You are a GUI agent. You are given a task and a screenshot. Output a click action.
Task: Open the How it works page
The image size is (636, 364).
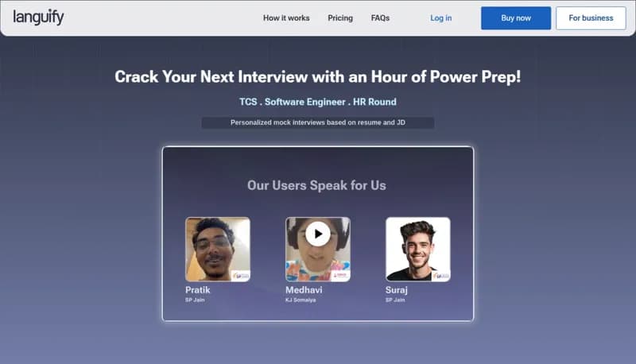286,17
